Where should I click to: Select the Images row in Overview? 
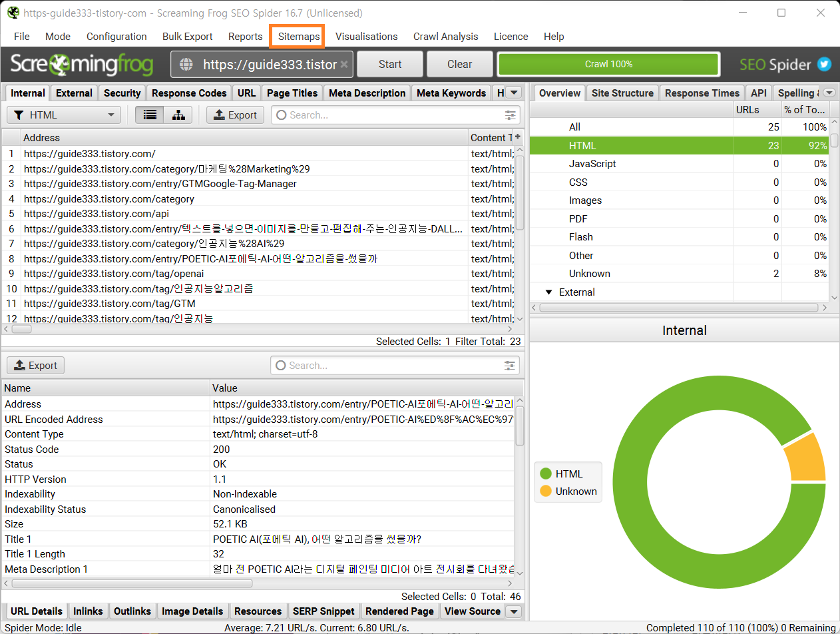point(679,200)
